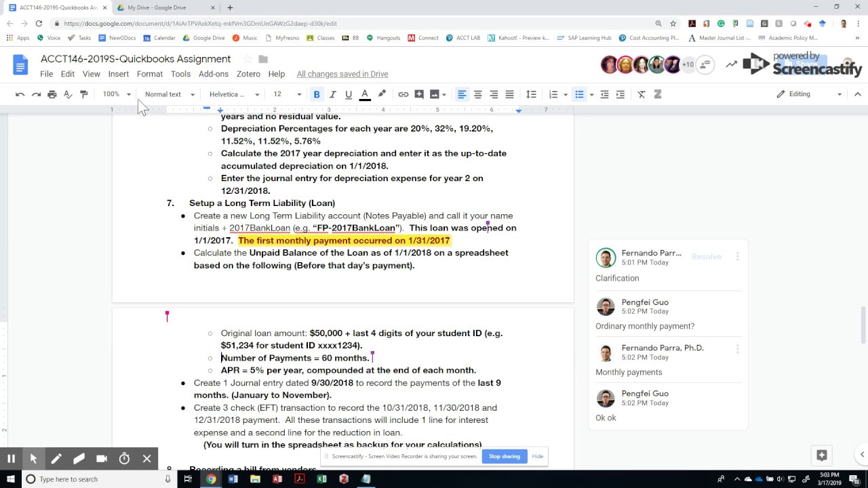Run spell check with the spelling icon
The width and height of the screenshot is (868, 488).
coord(68,94)
